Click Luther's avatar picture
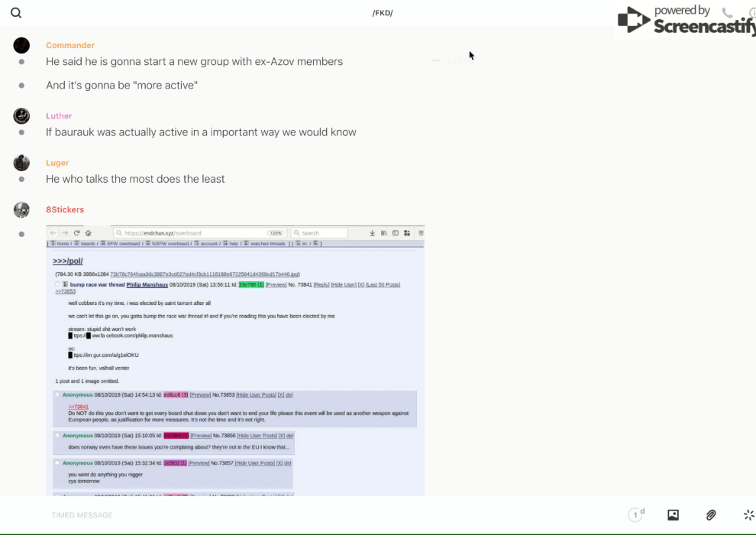The image size is (756, 535). click(x=21, y=116)
